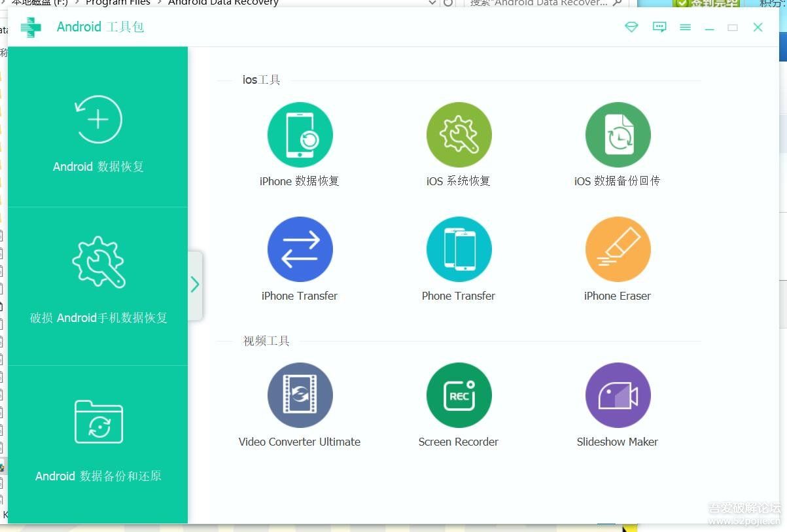Click the iPhone Transfer text label
This screenshot has width=787, height=532.
(300, 296)
